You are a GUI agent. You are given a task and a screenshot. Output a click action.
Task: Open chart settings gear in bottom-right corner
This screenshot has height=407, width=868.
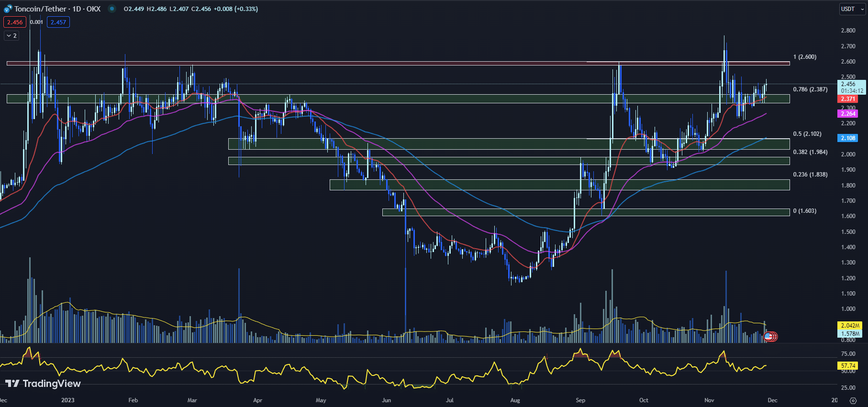(853, 400)
